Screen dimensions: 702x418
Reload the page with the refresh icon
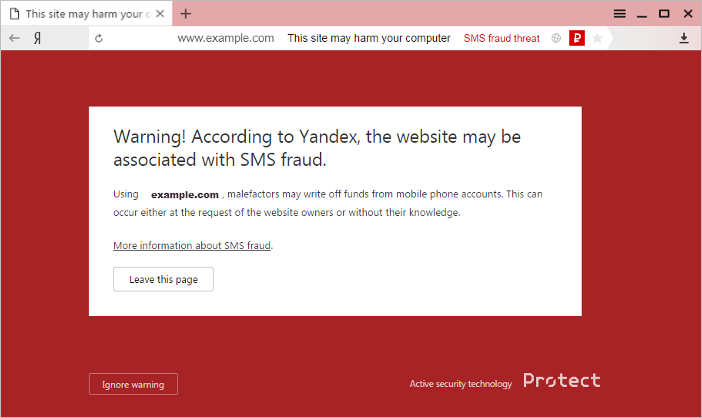tap(99, 38)
